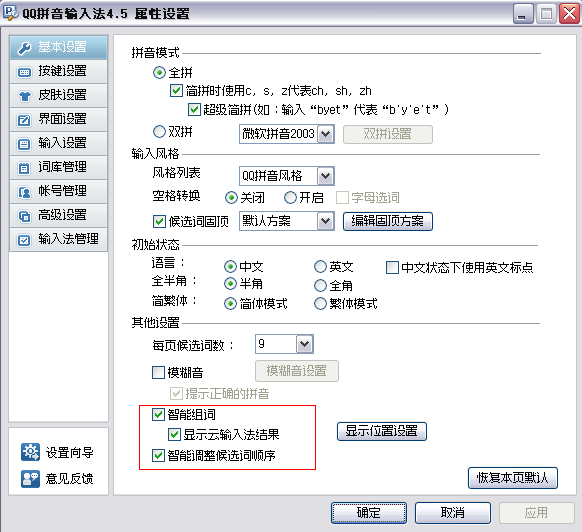The height and width of the screenshot is (532, 582).
Task: Expand 每页候选词数 dropdown showing 9
Action: coord(305,344)
